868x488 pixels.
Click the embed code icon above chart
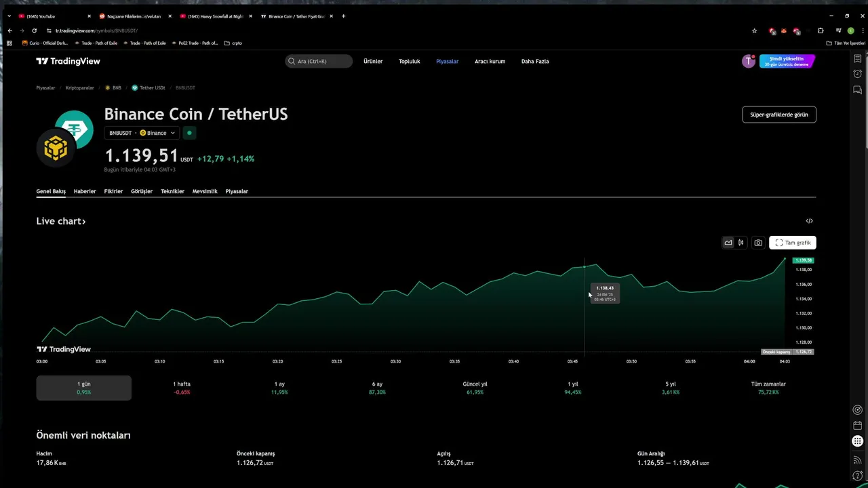point(809,221)
